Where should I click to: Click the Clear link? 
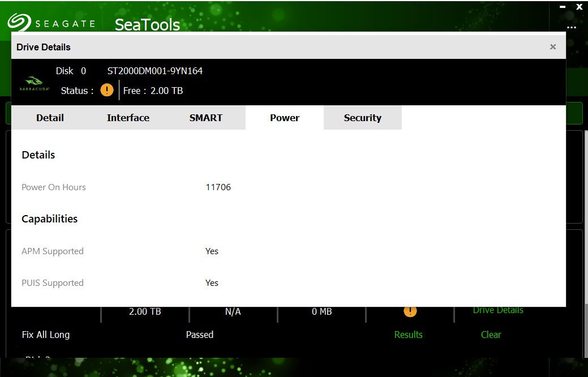point(491,335)
